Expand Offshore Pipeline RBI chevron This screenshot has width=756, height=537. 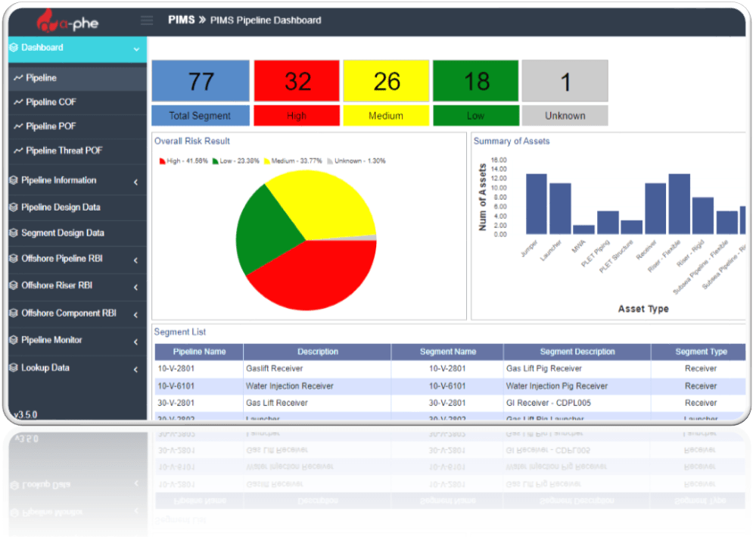pyautogui.click(x=136, y=260)
